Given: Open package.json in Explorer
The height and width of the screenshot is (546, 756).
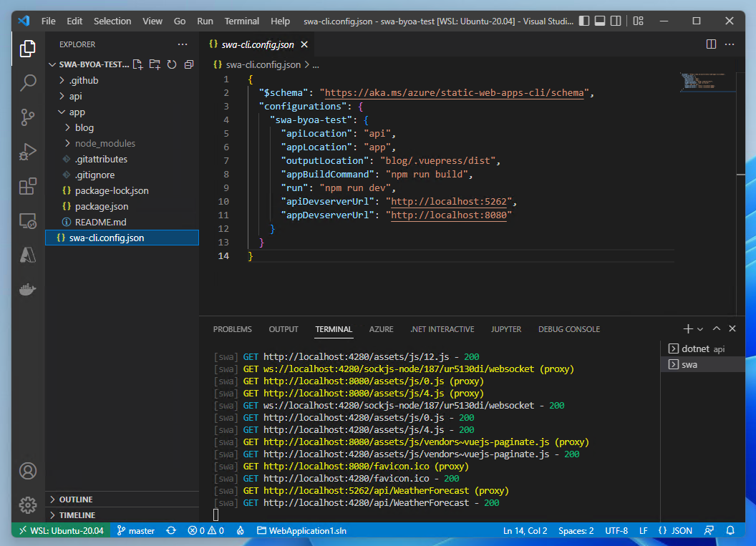Looking at the screenshot, I should (122, 207).
